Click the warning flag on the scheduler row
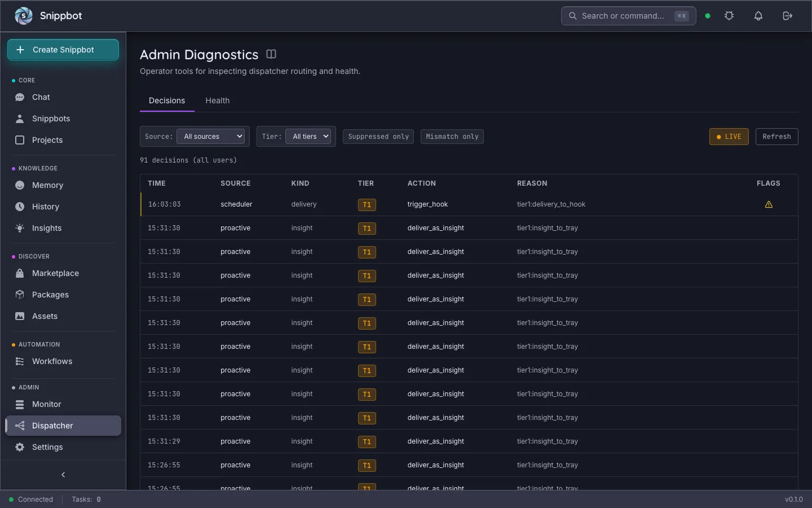The image size is (812, 508). pos(769,204)
